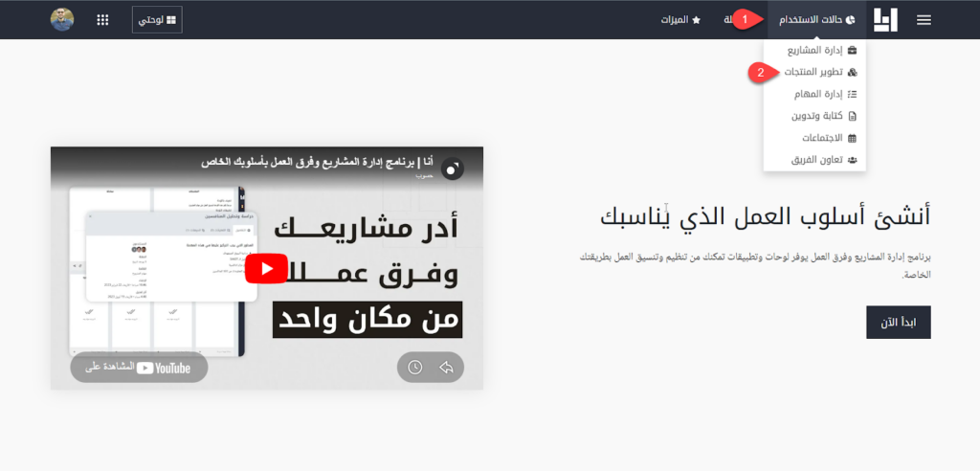This screenshot has height=471, width=980.
Task: Click the video share arrow icon
Action: click(446, 367)
